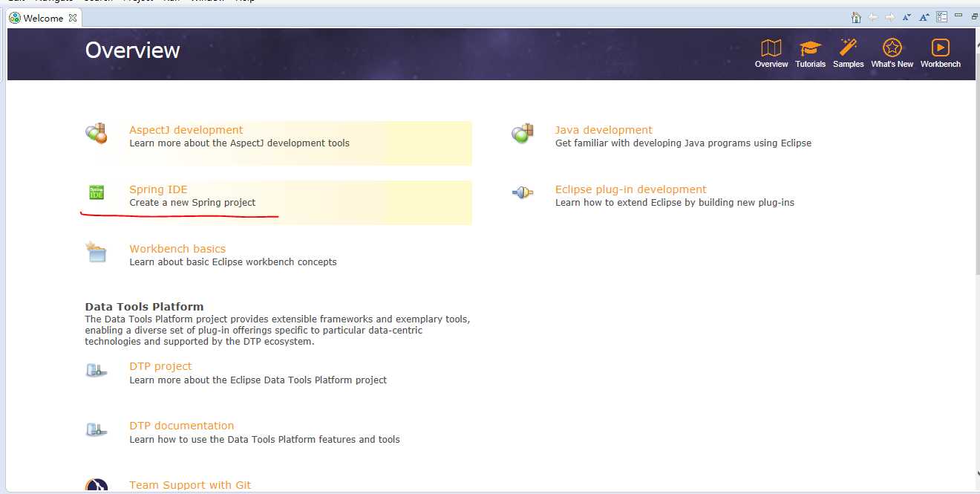The width and height of the screenshot is (980, 494).
Task: Navigate back with the left arrow
Action: point(873,17)
